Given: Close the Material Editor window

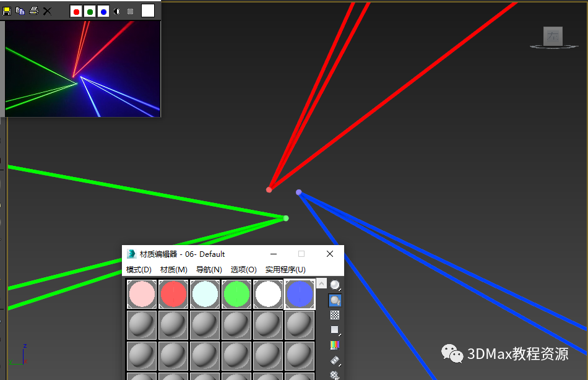Looking at the screenshot, I should pos(330,254).
